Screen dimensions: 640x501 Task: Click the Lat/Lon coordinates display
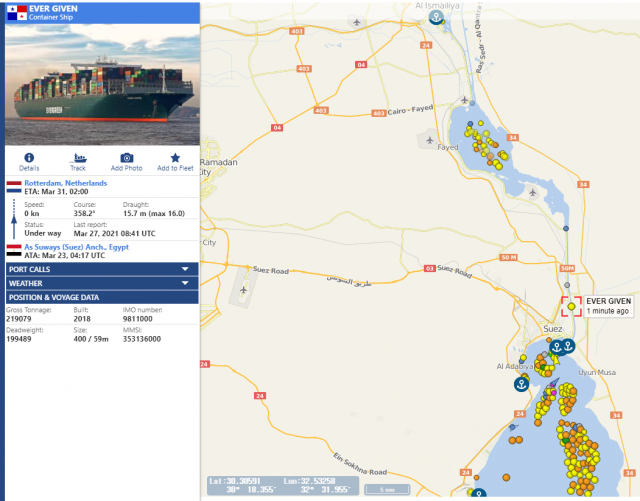pyautogui.click(x=282, y=485)
